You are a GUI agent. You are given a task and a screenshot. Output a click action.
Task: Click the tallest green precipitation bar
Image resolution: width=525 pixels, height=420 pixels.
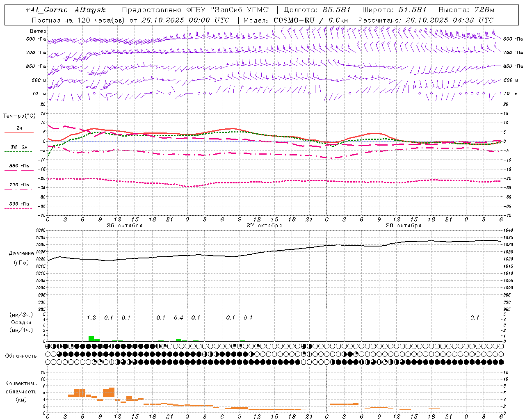[x=91, y=338]
